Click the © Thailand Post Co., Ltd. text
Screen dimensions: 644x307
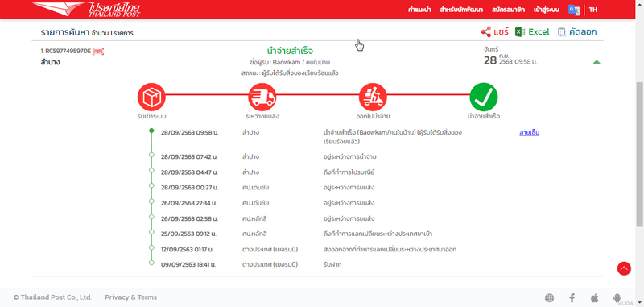(x=52, y=297)
